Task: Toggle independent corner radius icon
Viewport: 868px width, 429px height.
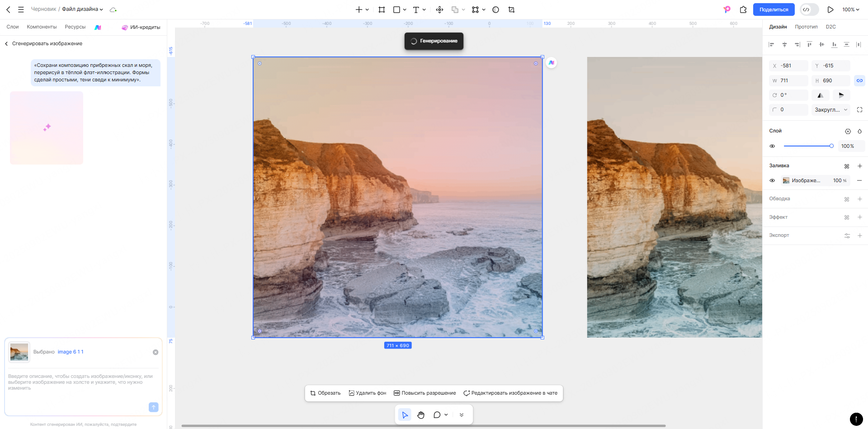Action: (859, 110)
